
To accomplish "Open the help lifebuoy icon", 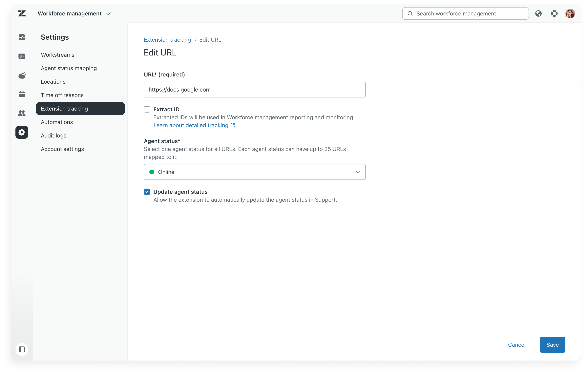I will tap(554, 13).
